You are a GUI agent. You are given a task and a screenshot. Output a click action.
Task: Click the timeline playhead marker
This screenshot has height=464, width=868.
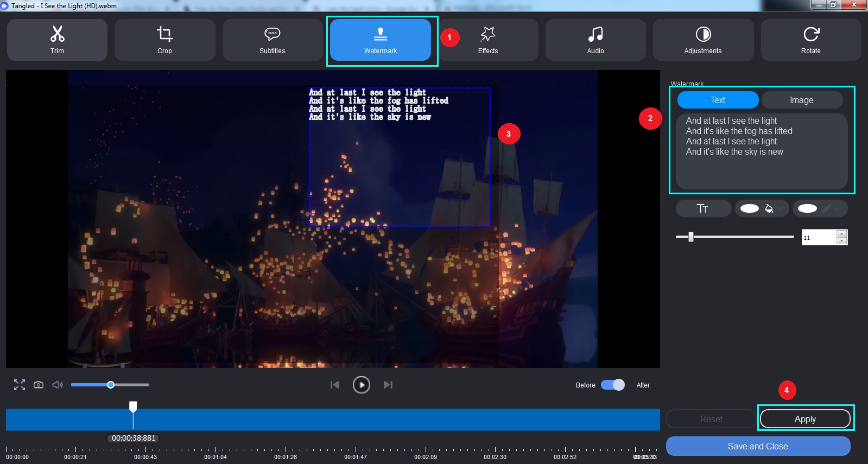pos(133,406)
